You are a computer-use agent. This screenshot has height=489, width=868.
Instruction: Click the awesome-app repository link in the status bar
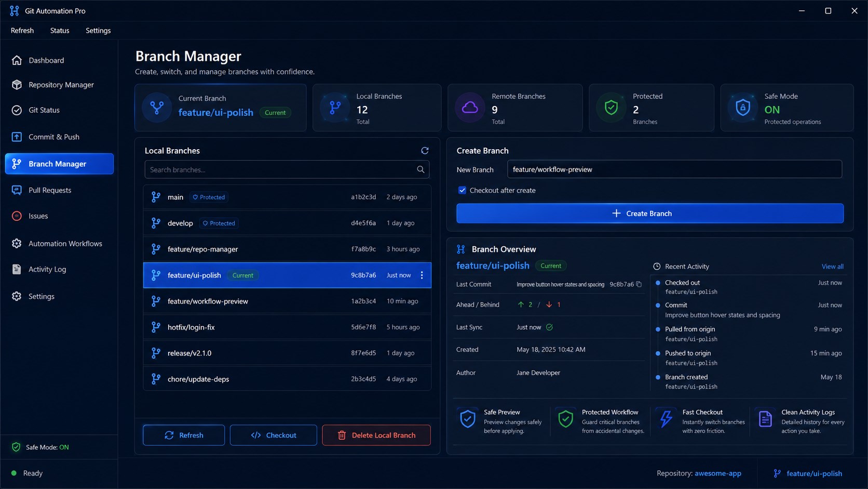click(x=718, y=473)
